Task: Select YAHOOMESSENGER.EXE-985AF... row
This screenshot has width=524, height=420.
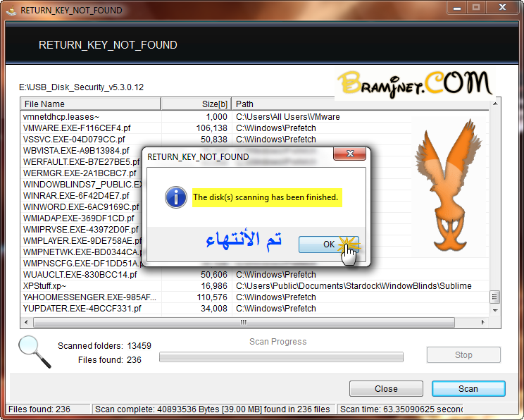Action: pyautogui.click(x=255, y=297)
